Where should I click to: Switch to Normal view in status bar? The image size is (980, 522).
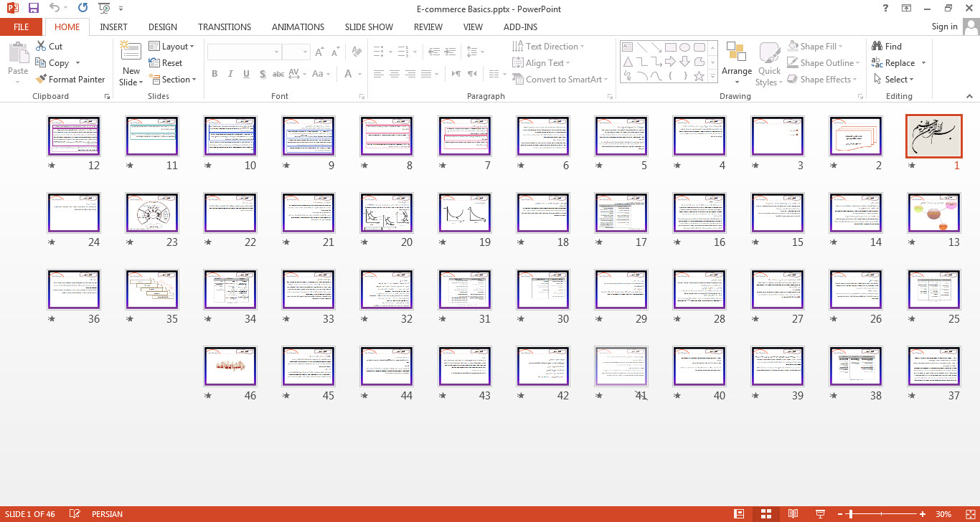click(x=739, y=514)
